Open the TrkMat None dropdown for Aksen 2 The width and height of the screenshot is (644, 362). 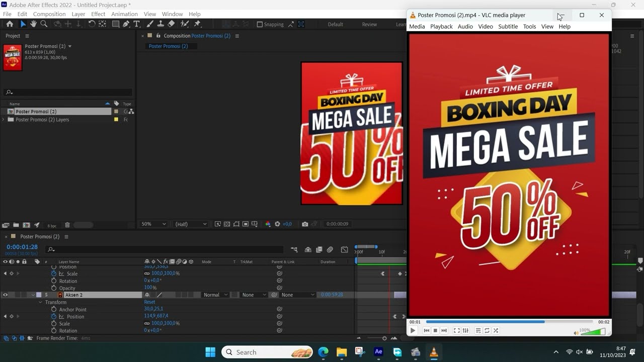coord(253,295)
